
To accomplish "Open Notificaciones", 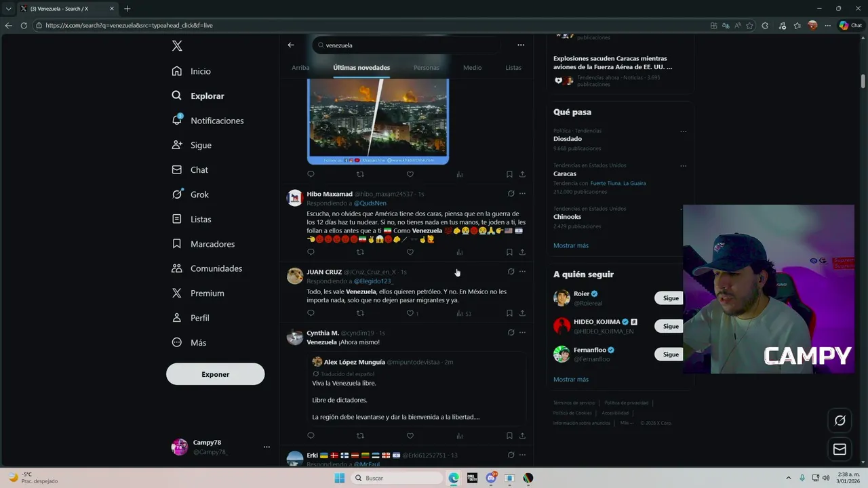I will pos(208,121).
